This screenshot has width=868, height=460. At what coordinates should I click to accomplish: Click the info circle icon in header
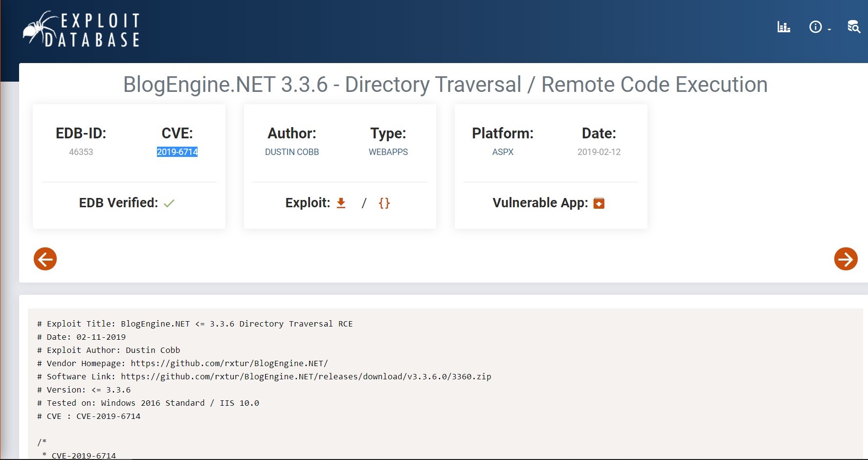(x=815, y=27)
